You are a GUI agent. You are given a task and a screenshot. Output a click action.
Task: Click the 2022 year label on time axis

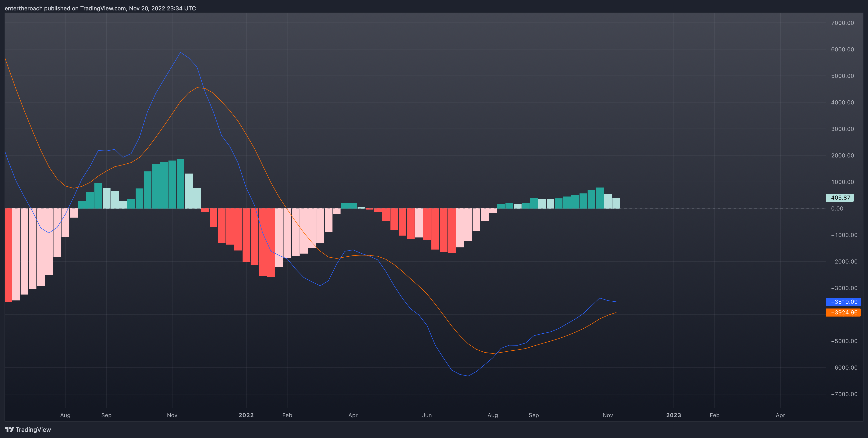[246, 415]
